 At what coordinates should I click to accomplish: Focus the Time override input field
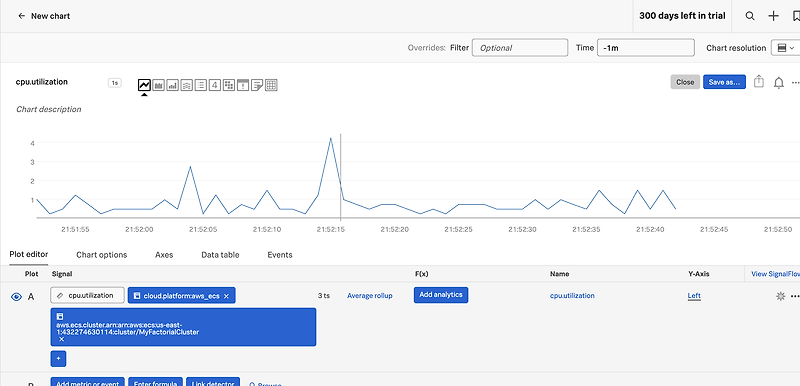coord(645,48)
